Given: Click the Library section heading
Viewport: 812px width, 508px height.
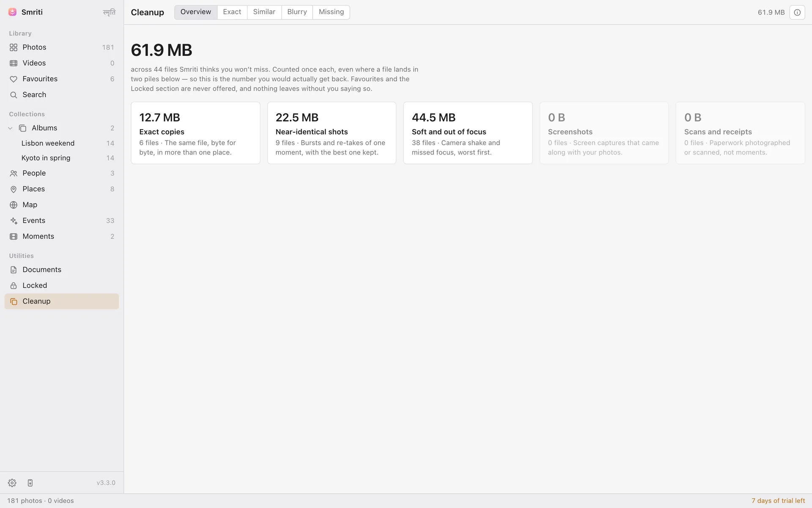Looking at the screenshot, I should coord(20,33).
